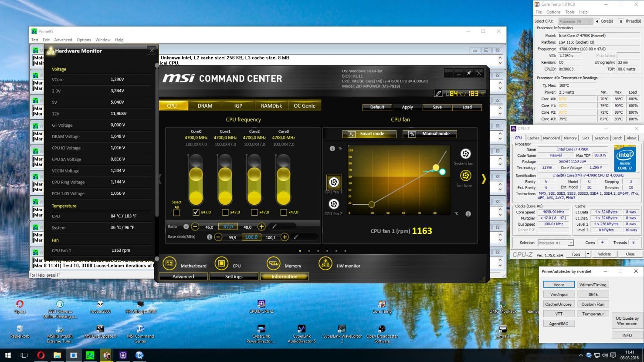Screen dimensions: 644x362
Task: Click the Core0 frequency slider
Action: 196,179
